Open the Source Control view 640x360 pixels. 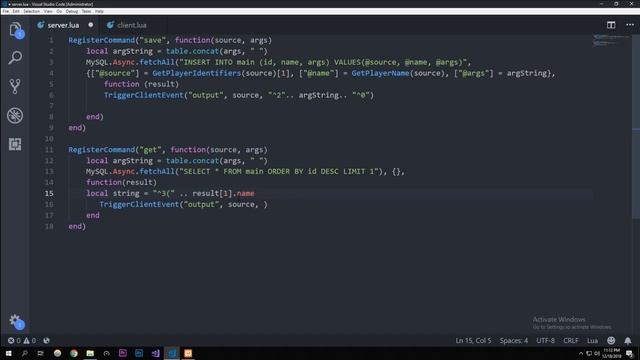(15, 86)
